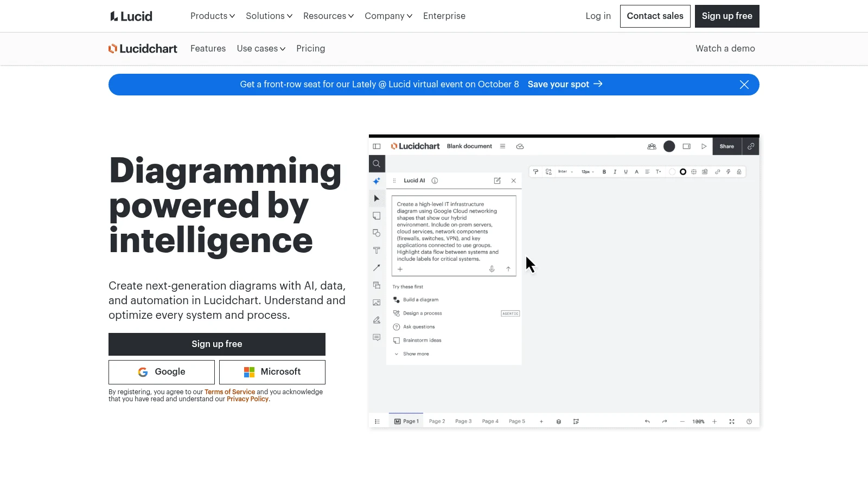Expand the Solutions menu
Screen dimensions: 868x488
click(269, 16)
